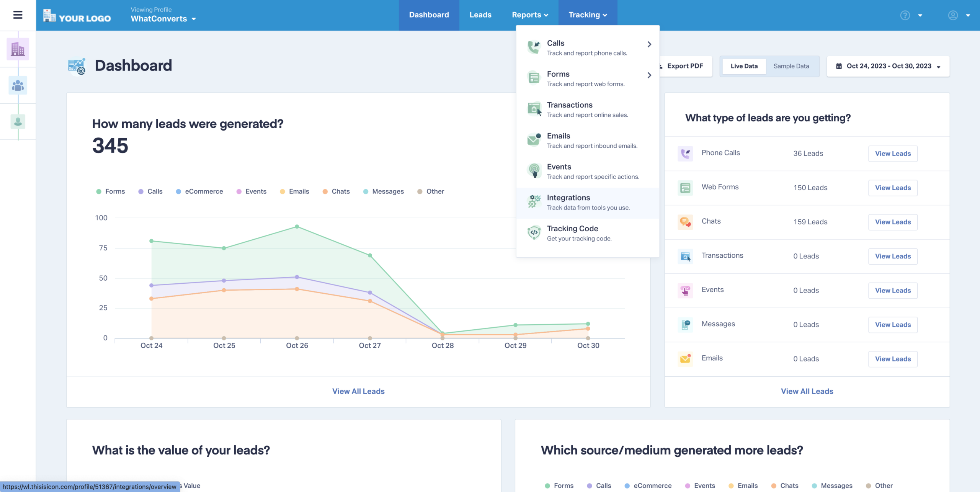Open the date range picker Oct 24 - Oct 30
Viewport: 980px width, 492px height.
tap(888, 66)
